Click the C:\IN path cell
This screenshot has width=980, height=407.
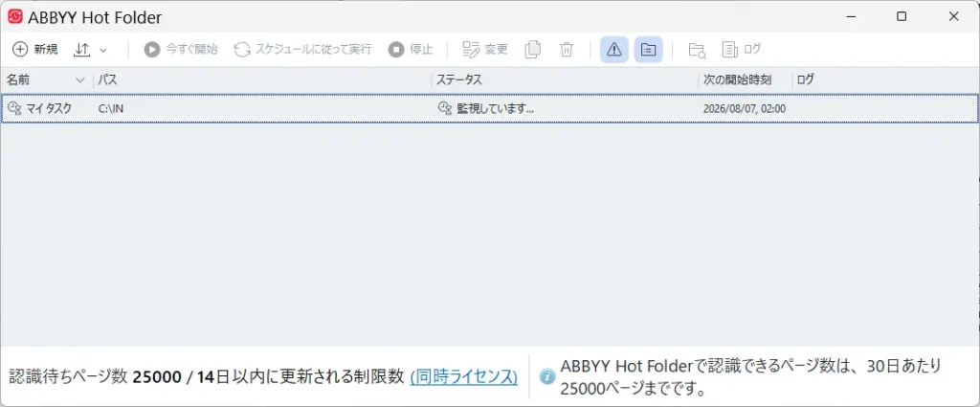tap(111, 109)
